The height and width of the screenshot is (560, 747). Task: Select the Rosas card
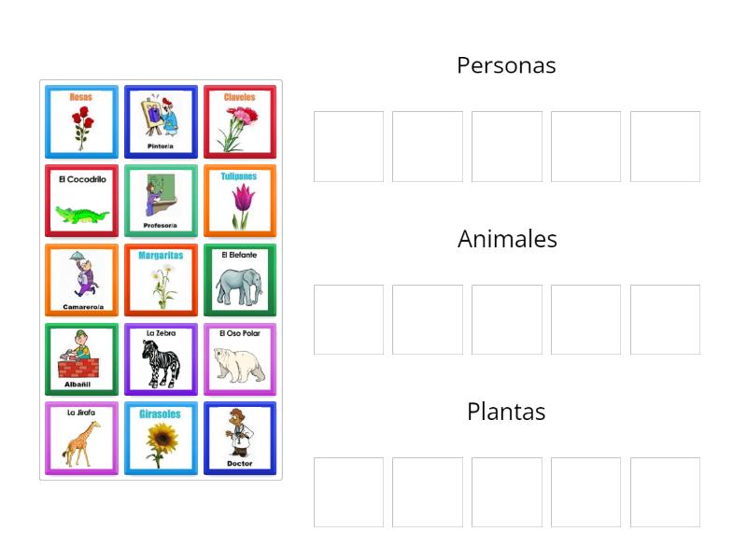tap(81, 121)
